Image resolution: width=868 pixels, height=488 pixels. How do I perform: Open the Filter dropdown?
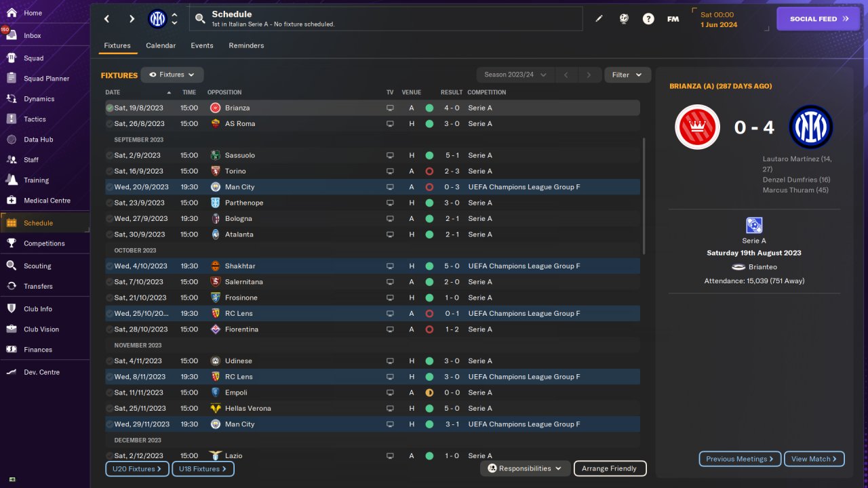click(627, 75)
